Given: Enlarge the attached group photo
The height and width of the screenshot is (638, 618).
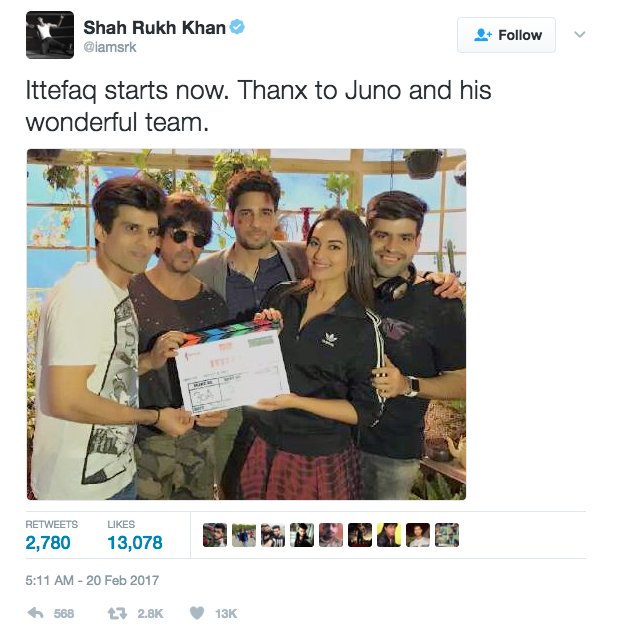Looking at the screenshot, I should 247,324.
